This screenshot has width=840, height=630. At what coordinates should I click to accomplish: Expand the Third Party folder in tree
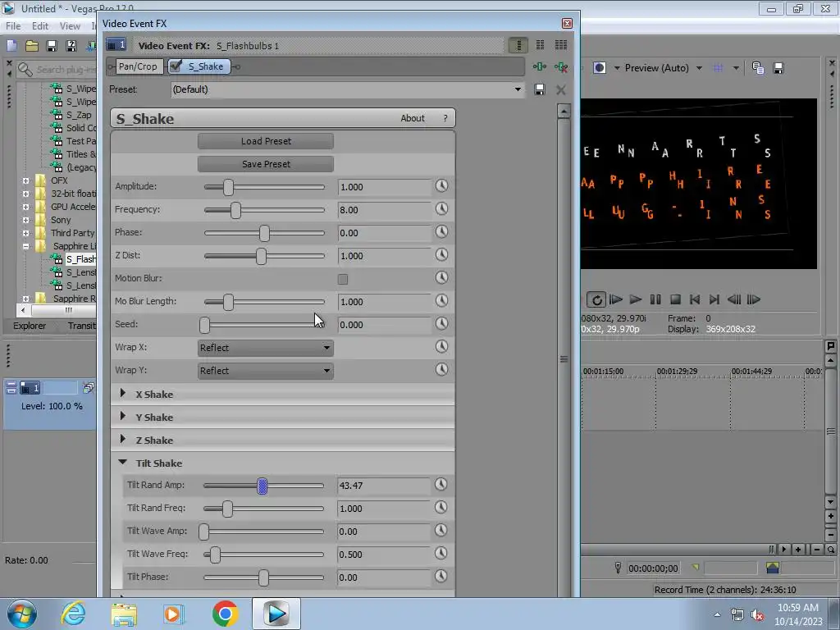coord(25,233)
